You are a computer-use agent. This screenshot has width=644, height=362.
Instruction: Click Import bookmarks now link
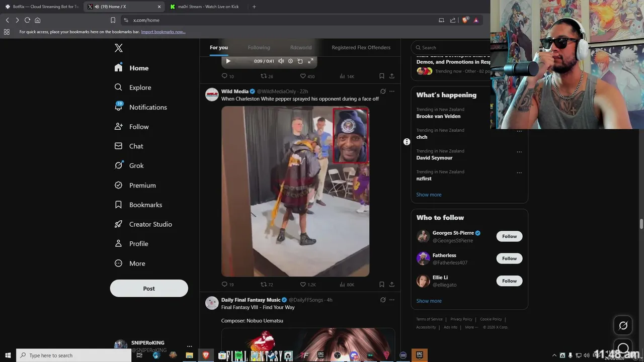coord(163,32)
